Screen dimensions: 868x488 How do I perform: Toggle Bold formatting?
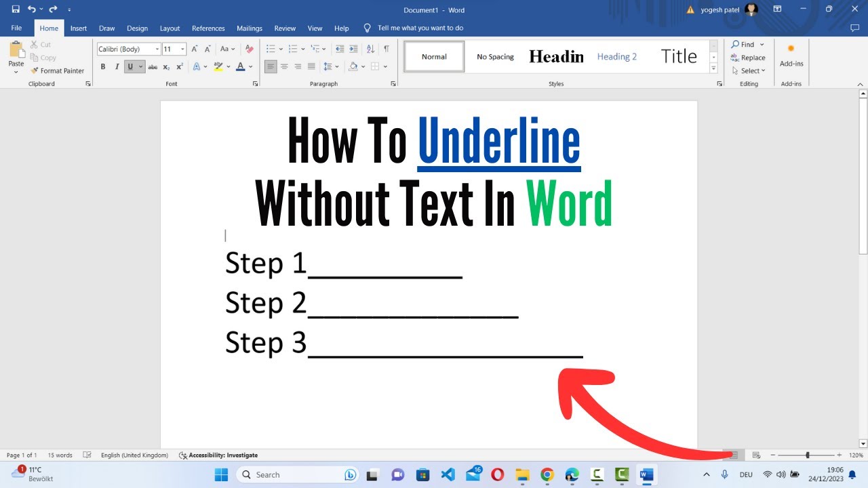click(103, 66)
